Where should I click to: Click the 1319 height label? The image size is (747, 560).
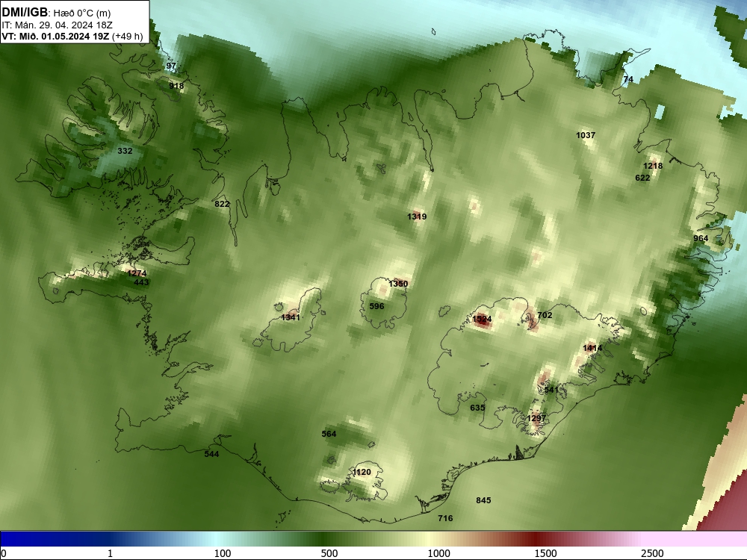(x=417, y=217)
